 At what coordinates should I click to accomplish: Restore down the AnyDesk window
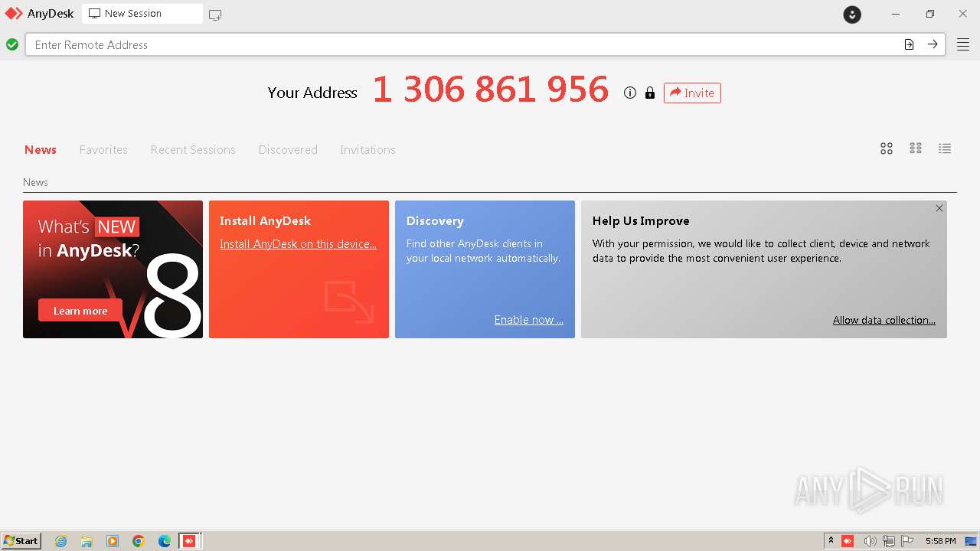929,14
